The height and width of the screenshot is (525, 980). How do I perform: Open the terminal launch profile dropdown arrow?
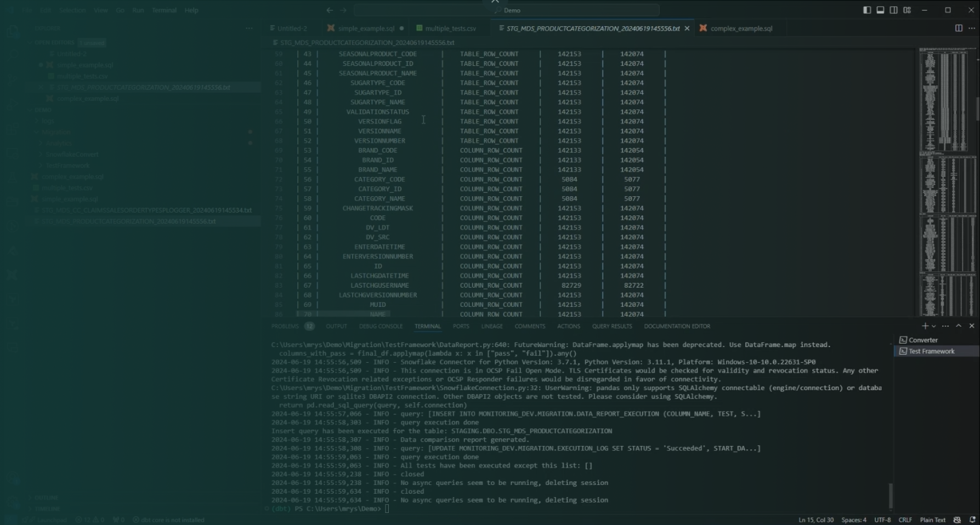pyautogui.click(x=934, y=326)
